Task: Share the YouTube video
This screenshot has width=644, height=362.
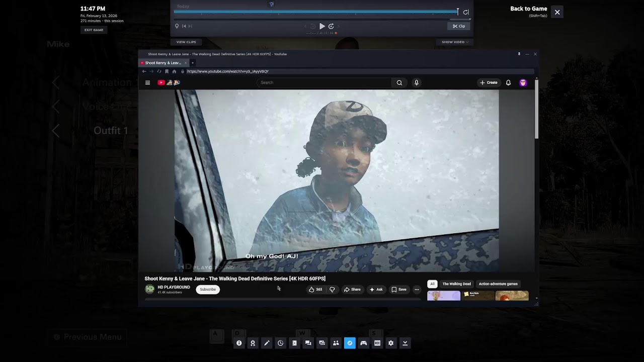Action: (x=352, y=289)
